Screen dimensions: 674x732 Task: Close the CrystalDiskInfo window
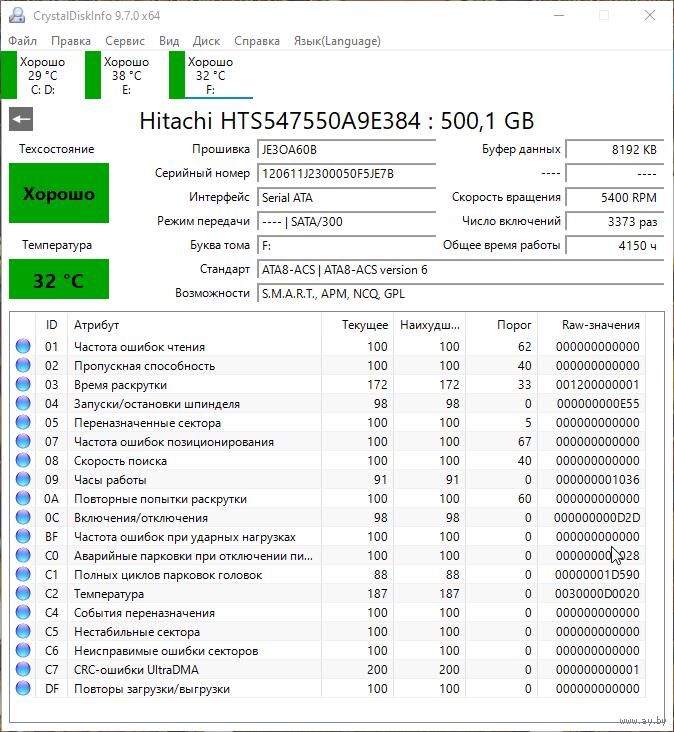point(650,15)
